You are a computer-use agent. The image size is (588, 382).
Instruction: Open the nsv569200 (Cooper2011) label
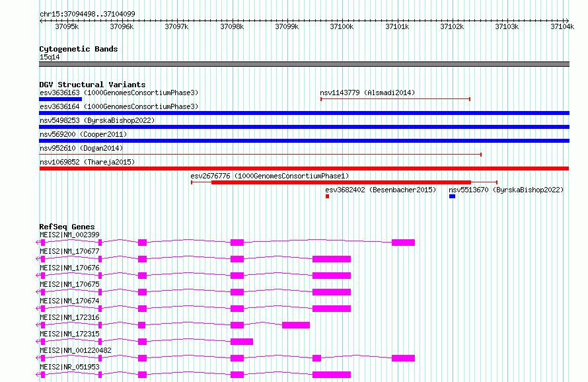[83, 134]
